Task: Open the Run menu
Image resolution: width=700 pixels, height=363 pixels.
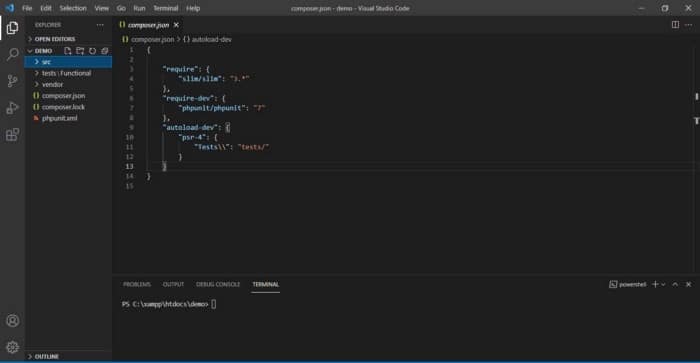Action: click(139, 8)
